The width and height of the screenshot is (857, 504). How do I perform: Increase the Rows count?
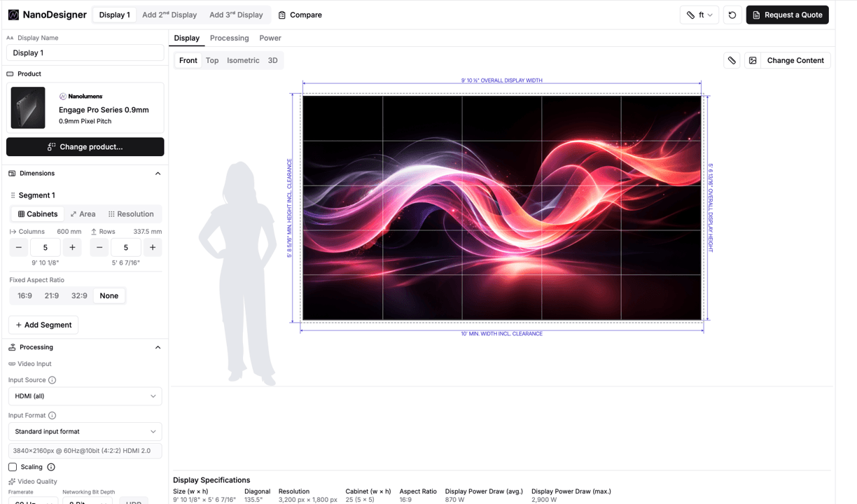point(153,247)
